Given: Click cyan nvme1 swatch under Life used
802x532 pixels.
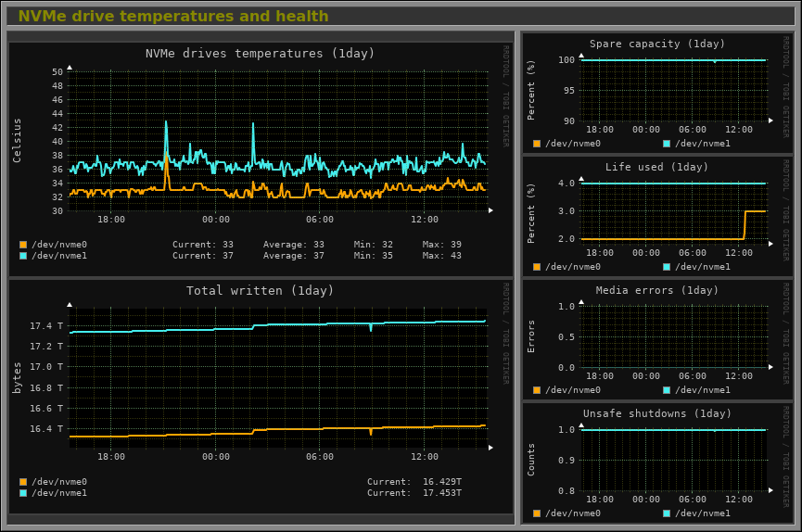Looking at the screenshot, I should tap(667, 267).
